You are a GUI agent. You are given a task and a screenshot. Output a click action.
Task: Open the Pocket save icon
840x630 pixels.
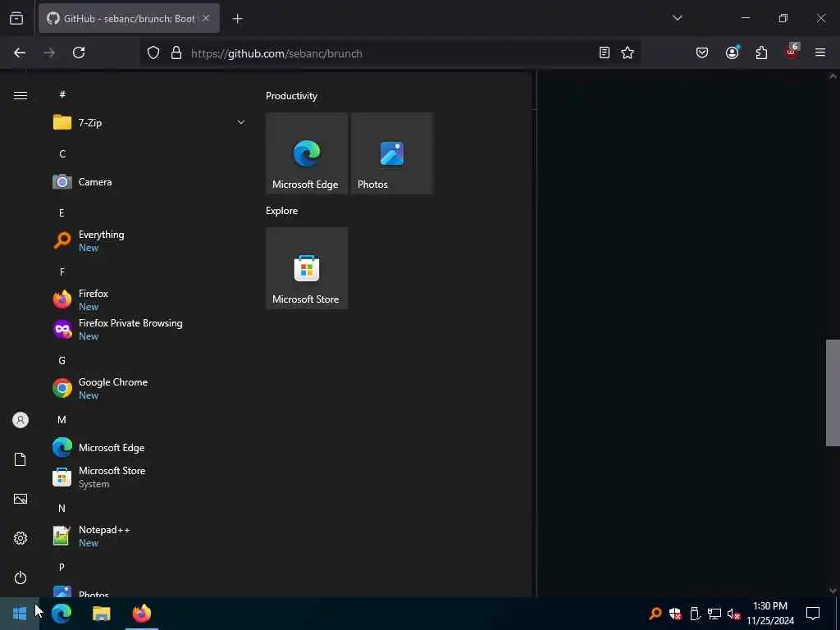click(x=702, y=53)
